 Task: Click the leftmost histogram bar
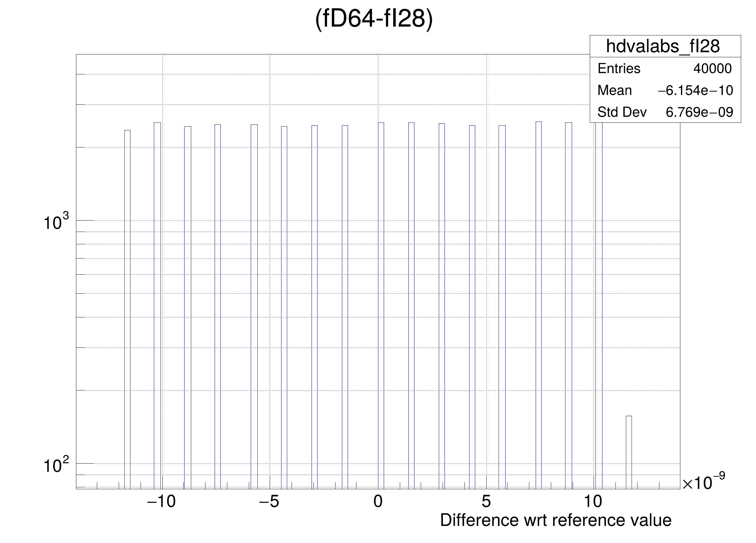[x=127, y=300]
